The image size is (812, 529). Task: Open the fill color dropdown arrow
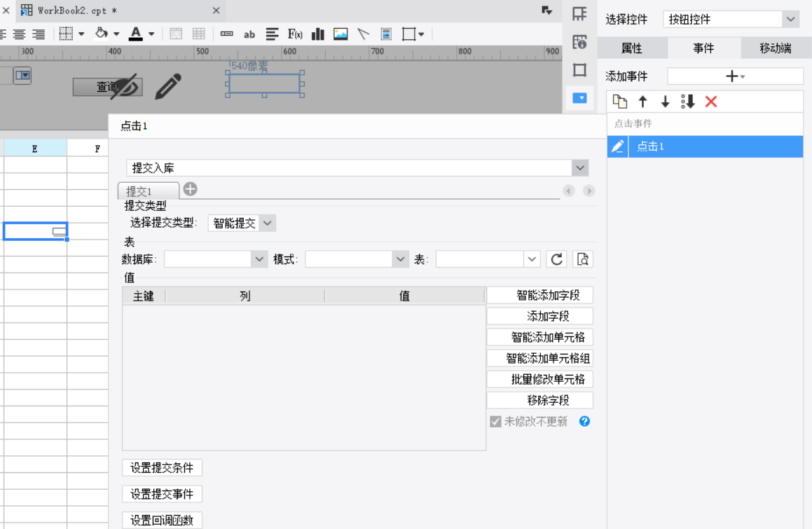(116, 34)
